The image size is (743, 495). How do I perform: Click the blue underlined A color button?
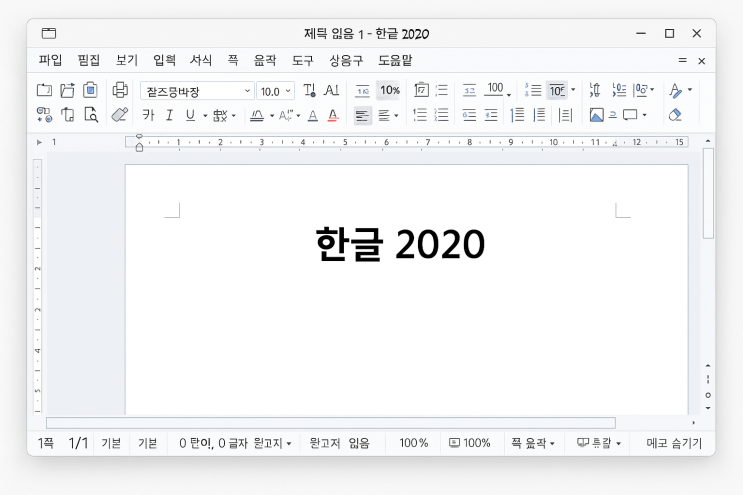313,115
